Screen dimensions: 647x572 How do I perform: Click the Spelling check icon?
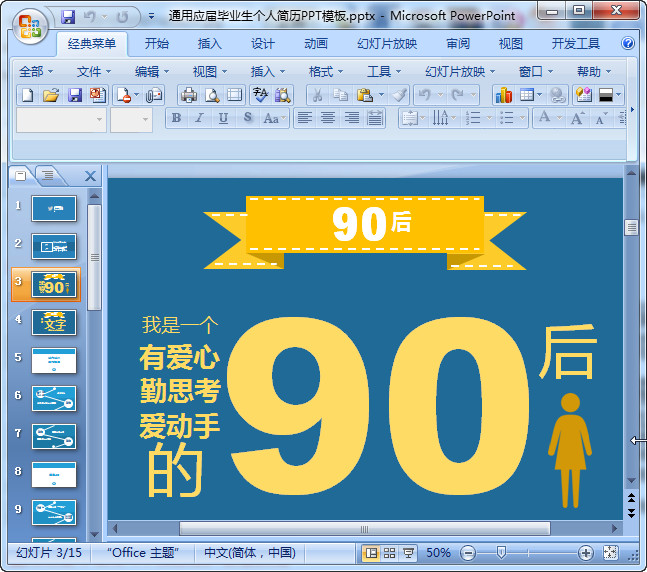pyautogui.click(x=260, y=95)
